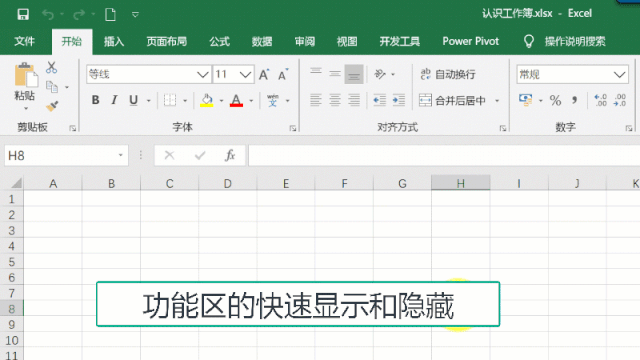Switch to the 数据 tab
This screenshot has height=360, width=640.
point(262,42)
